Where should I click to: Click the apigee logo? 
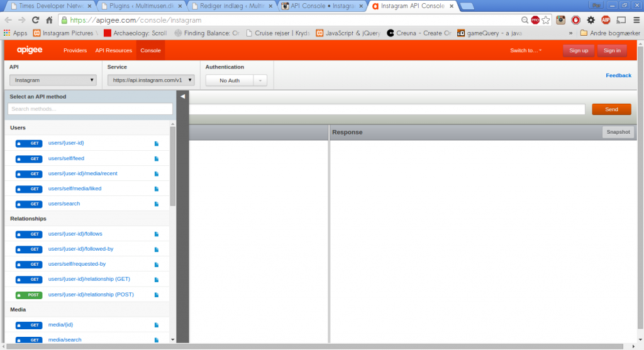30,50
